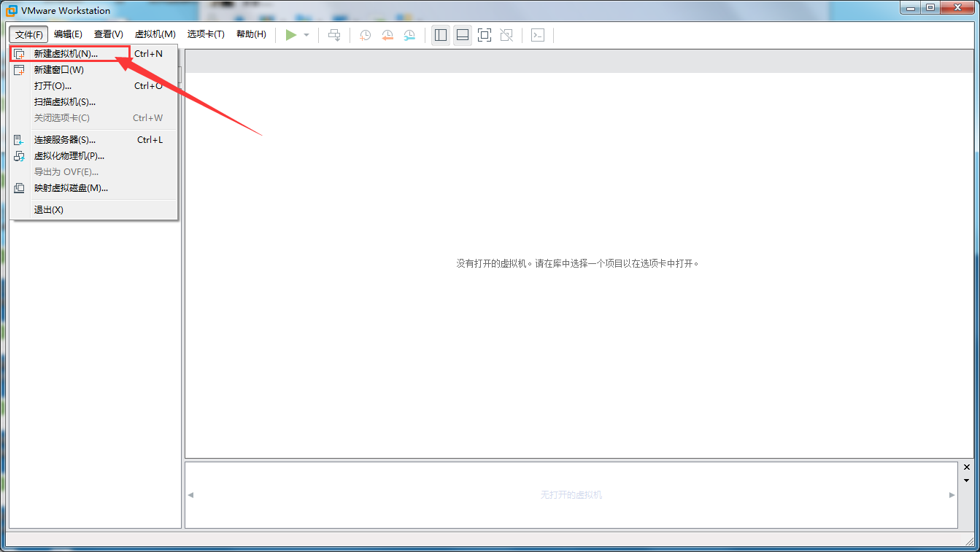Click the thumbnail bar right scroll arrow

[x=952, y=495]
